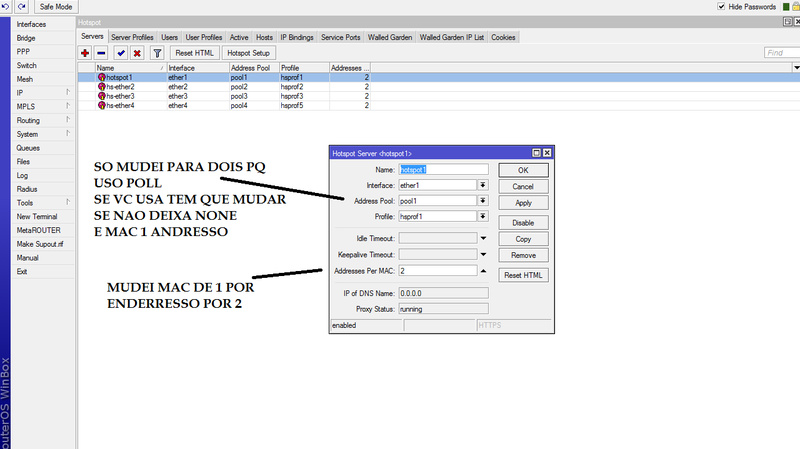Toggle Safe Mode button

(x=56, y=7)
